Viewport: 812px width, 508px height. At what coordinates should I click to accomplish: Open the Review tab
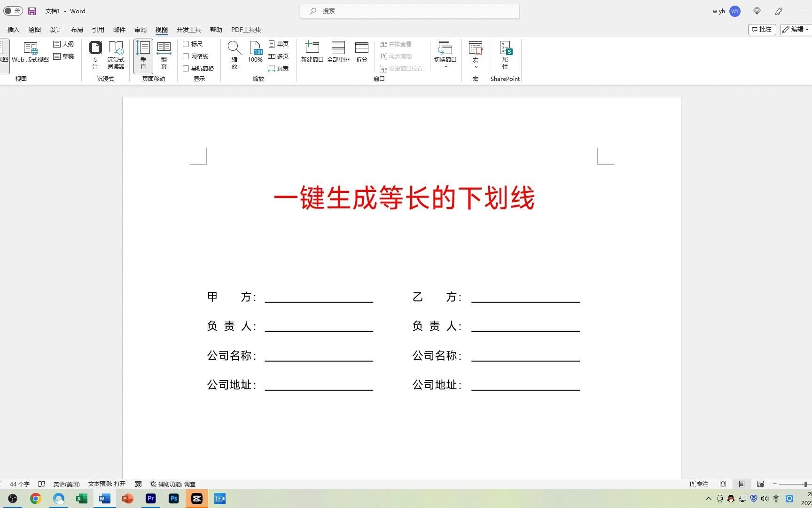pos(141,30)
